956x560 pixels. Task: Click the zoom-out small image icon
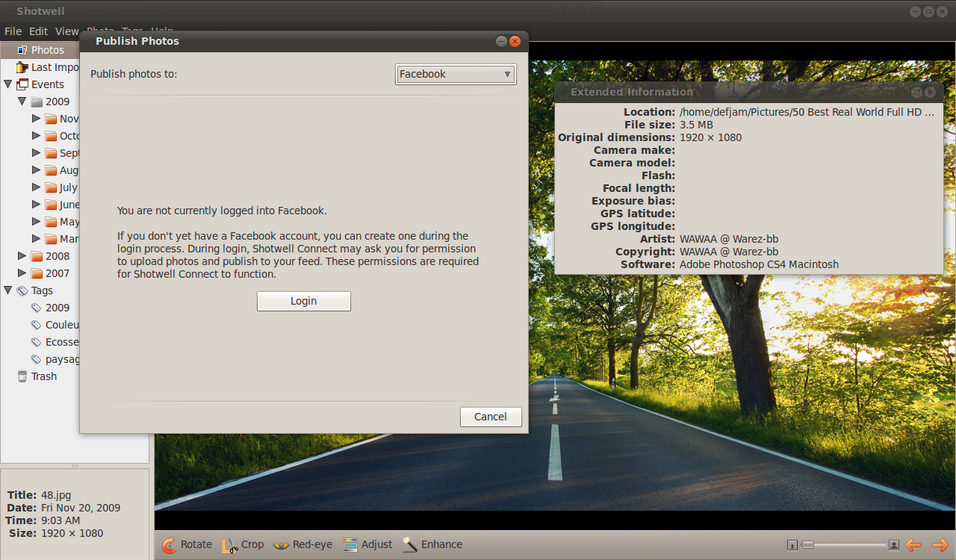(792, 545)
